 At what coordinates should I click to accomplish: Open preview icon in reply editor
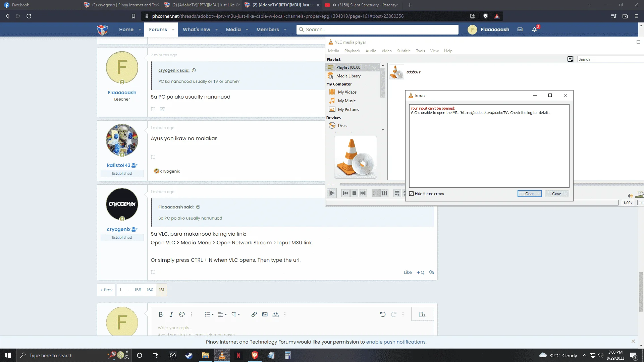(x=422, y=314)
